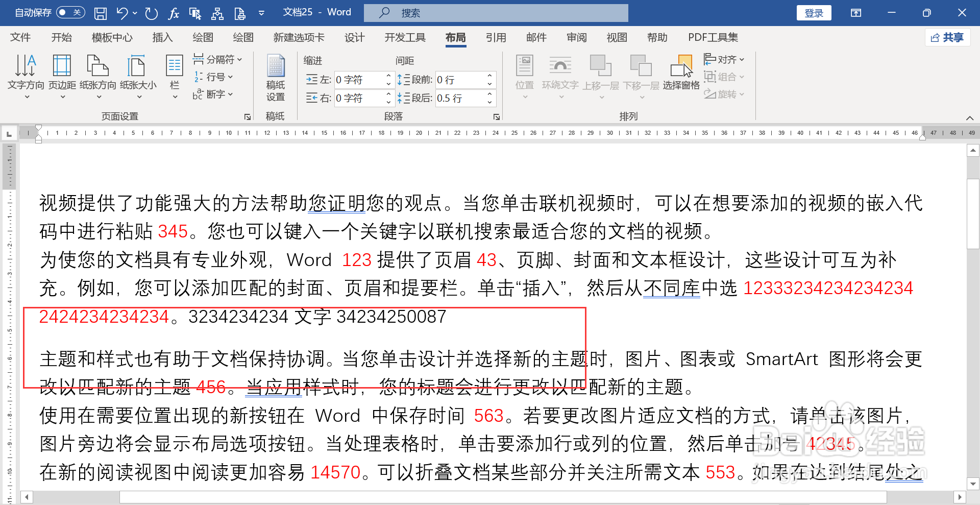Click the left indent input field
Screen dimensions: 980x505
tap(359, 80)
